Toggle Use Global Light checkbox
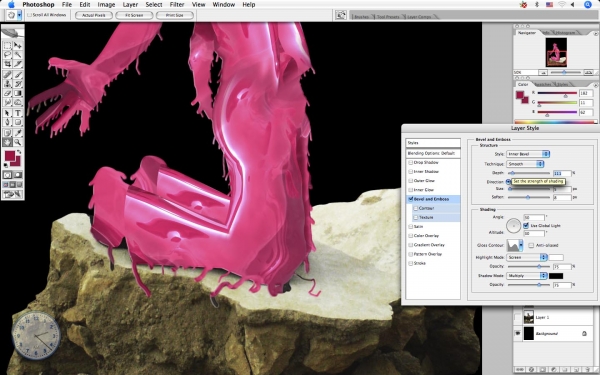The height and width of the screenshot is (375, 600). [x=526, y=225]
